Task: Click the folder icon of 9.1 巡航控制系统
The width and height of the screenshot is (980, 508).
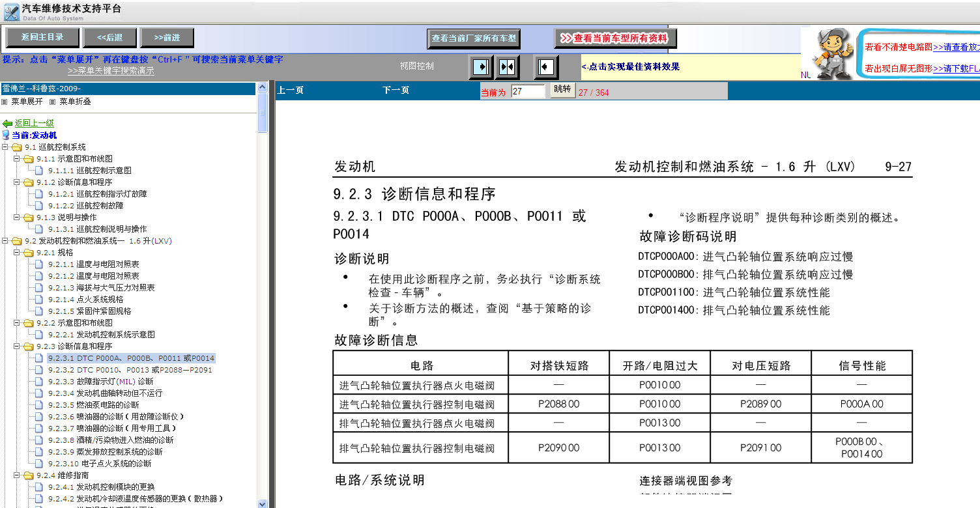Action: coord(17,147)
